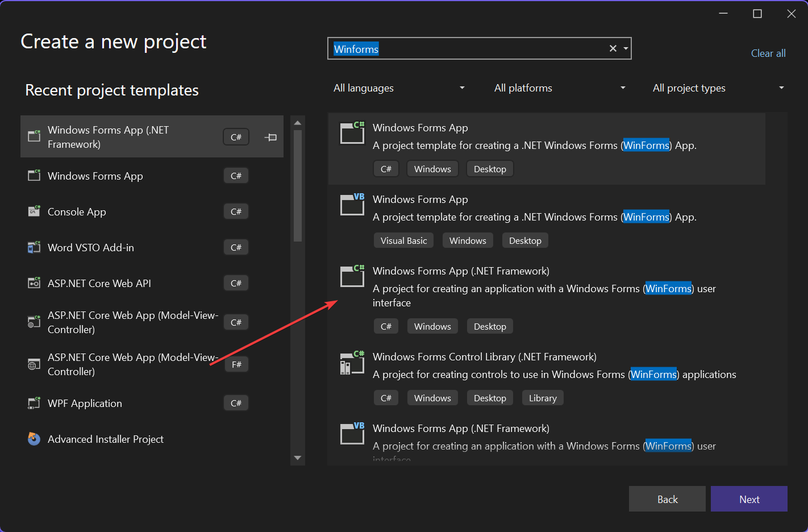Click the Word VSTO Add-in template icon
The width and height of the screenshot is (808, 532).
click(x=34, y=247)
